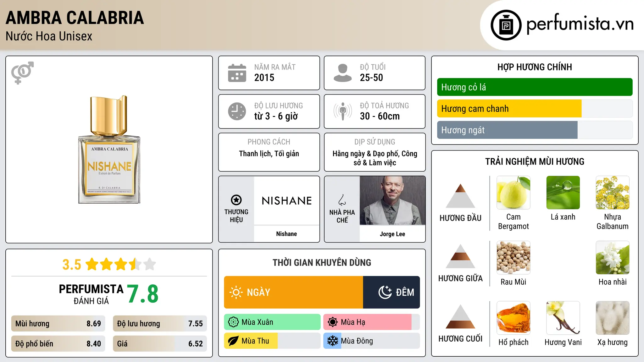Open the Rau Mùi note image
644x362 pixels.
click(x=514, y=258)
